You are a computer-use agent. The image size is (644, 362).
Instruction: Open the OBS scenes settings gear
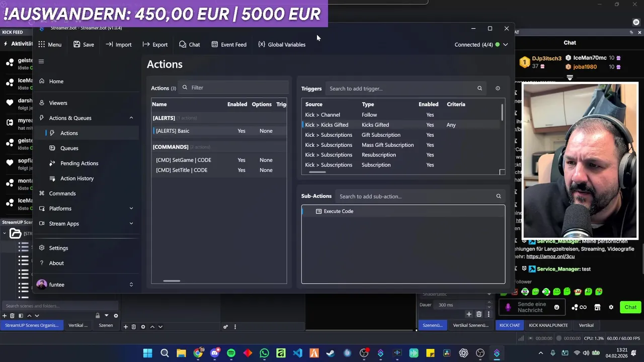click(x=116, y=316)
